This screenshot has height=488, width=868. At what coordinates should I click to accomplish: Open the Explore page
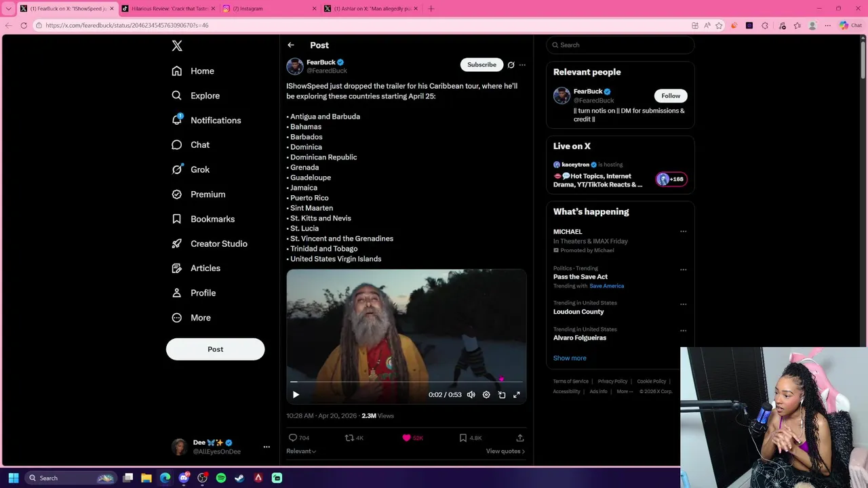coord(196,96)
